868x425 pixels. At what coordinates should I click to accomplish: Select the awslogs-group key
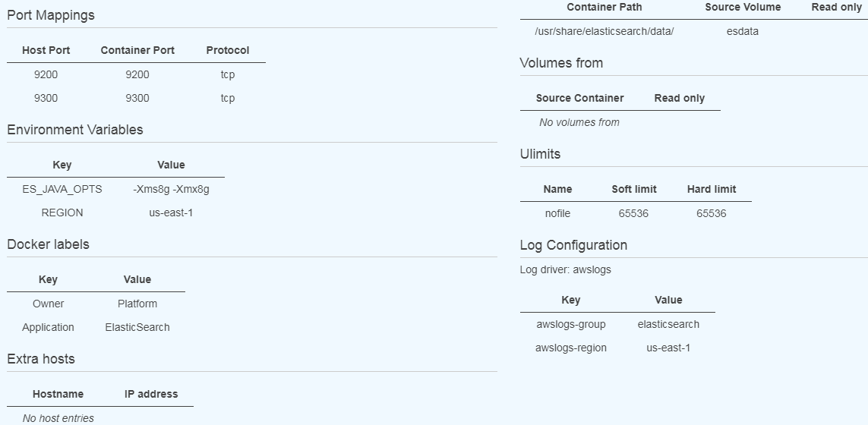tap(571, 324)
